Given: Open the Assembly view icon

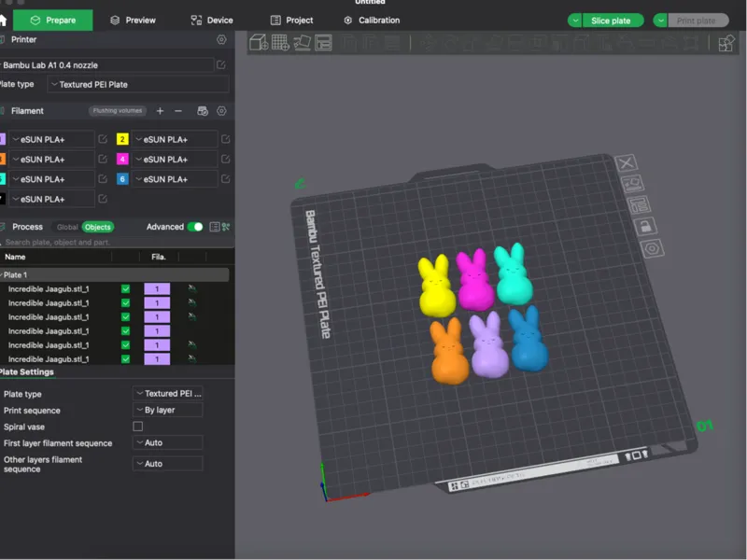Looking at the screenshot, I should click(x=726, y=43).
